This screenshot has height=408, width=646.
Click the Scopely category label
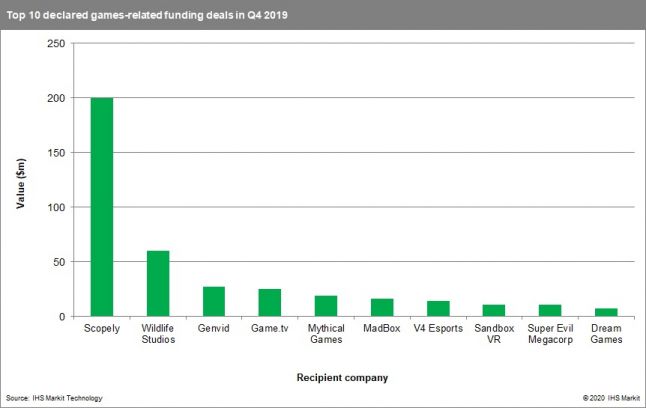click(x=101, y=329)
